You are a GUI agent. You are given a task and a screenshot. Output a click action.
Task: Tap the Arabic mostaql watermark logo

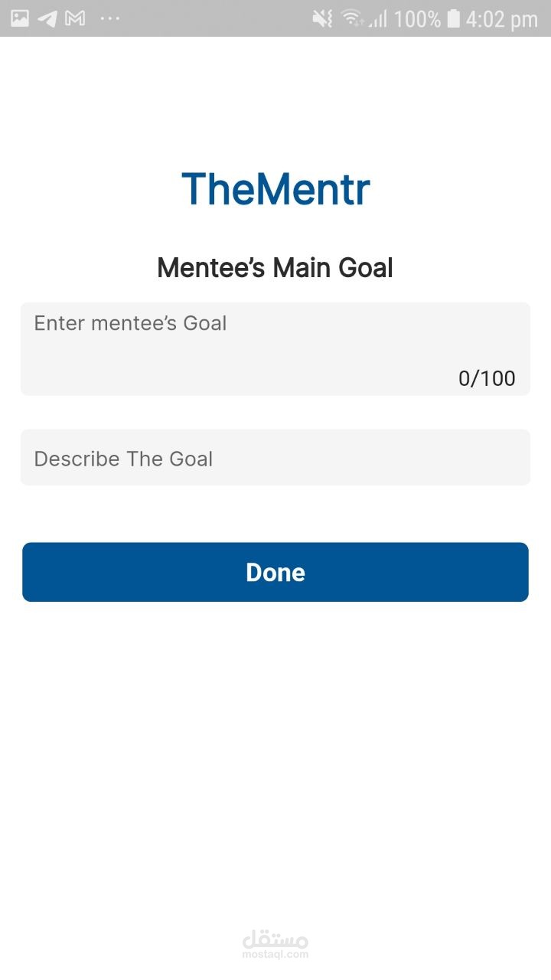coord(275,939)
